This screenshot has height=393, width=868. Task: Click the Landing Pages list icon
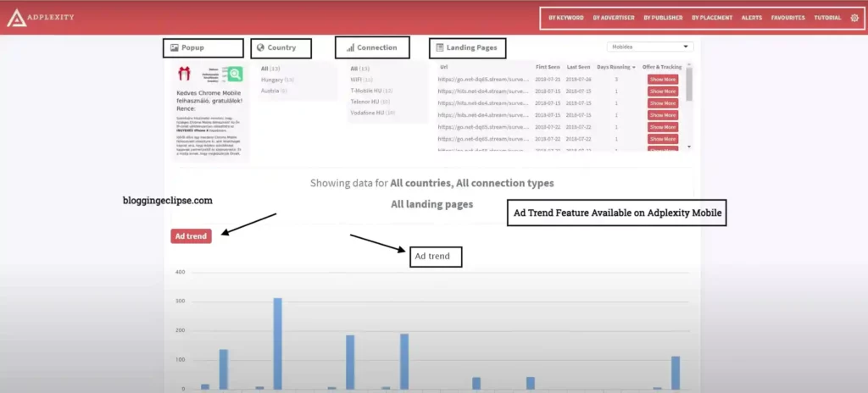[437, 48]
